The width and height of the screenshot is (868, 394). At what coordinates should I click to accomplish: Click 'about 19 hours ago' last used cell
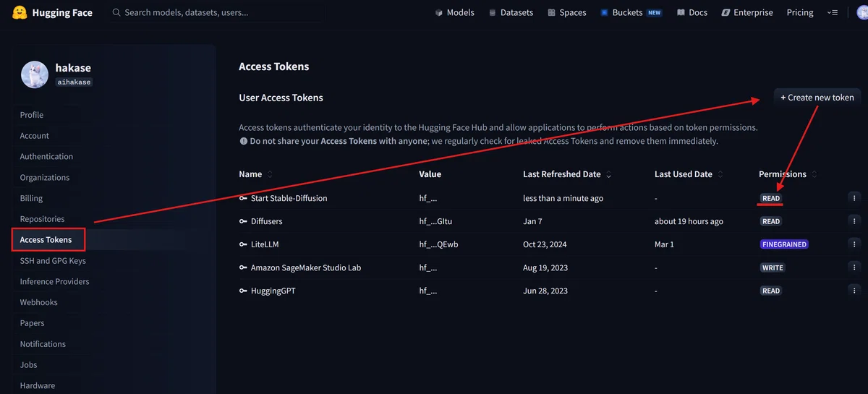click(x=689, y=221)
